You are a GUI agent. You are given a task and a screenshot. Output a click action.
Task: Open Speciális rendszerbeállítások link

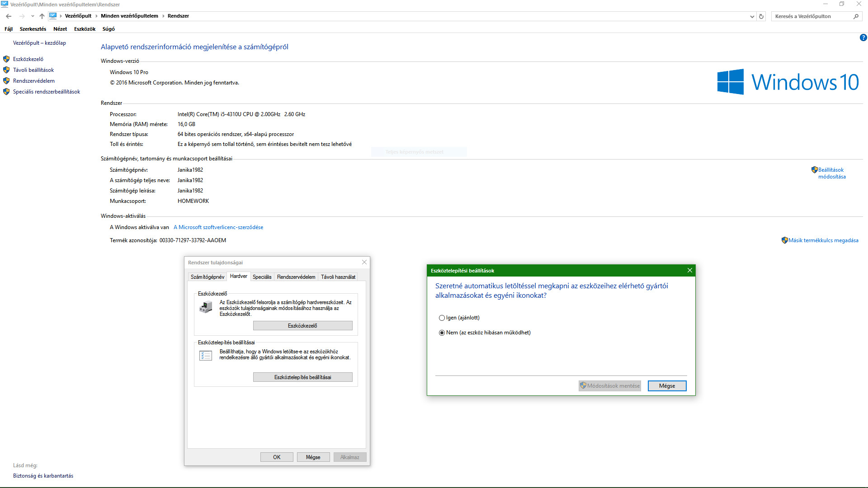(x=47, y=92)
